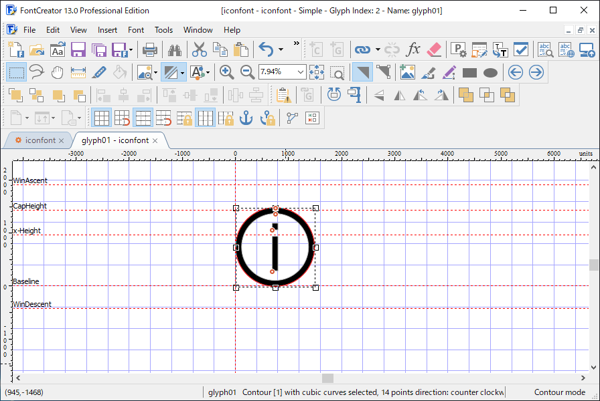Image resolution: width=600 pixels, height=401 pixels.
Task: Save the font with the single-disk icon
Action: (x=78, y=50)
